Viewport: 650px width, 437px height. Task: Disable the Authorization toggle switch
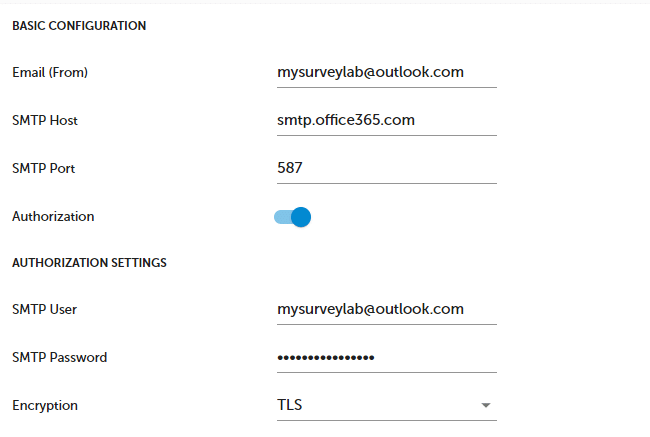pyautogui.click(x=292, y=216)
